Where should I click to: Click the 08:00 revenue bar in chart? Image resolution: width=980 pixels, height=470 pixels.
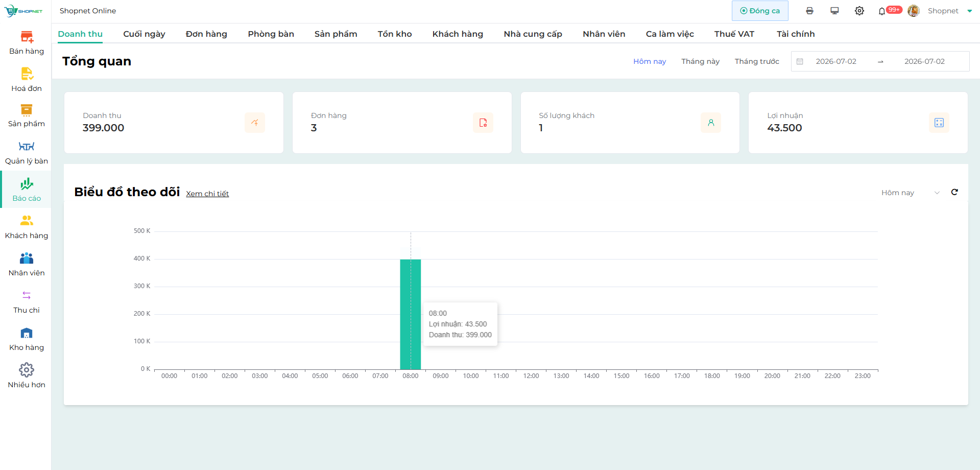click(411, 314)
